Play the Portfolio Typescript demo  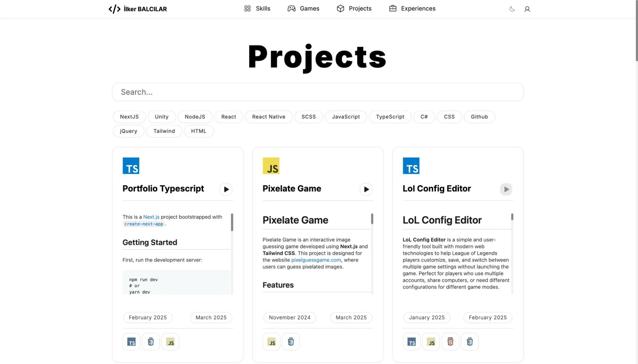(226, 189)
